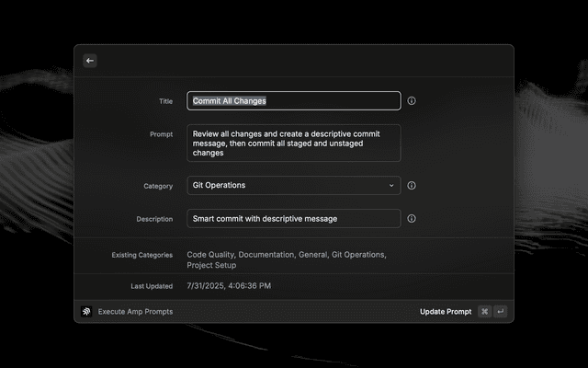Click the info icon beside Description field
The image size is (588, 368).
tap(412, 219)
